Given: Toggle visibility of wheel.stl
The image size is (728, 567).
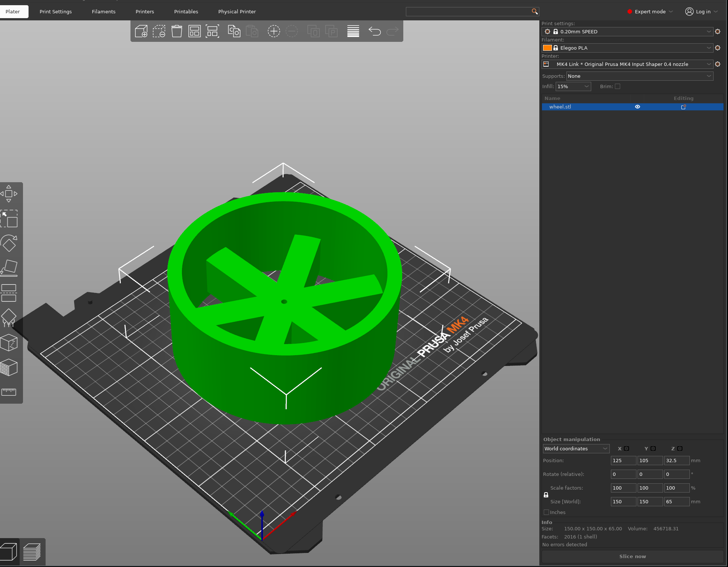Looking at the screenshot, I should tap(638, 107).
